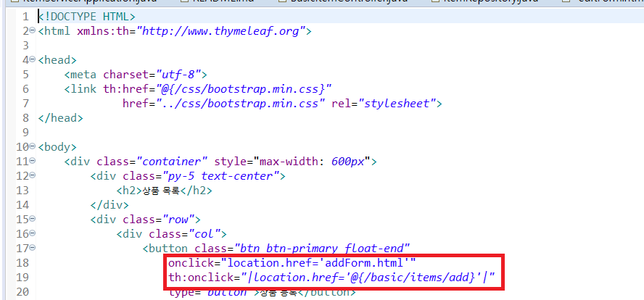Image resolution: width=644 pixels, height=300 pixels.
Task: Collapse the container div fold on line 11
Action: point(32,162)
